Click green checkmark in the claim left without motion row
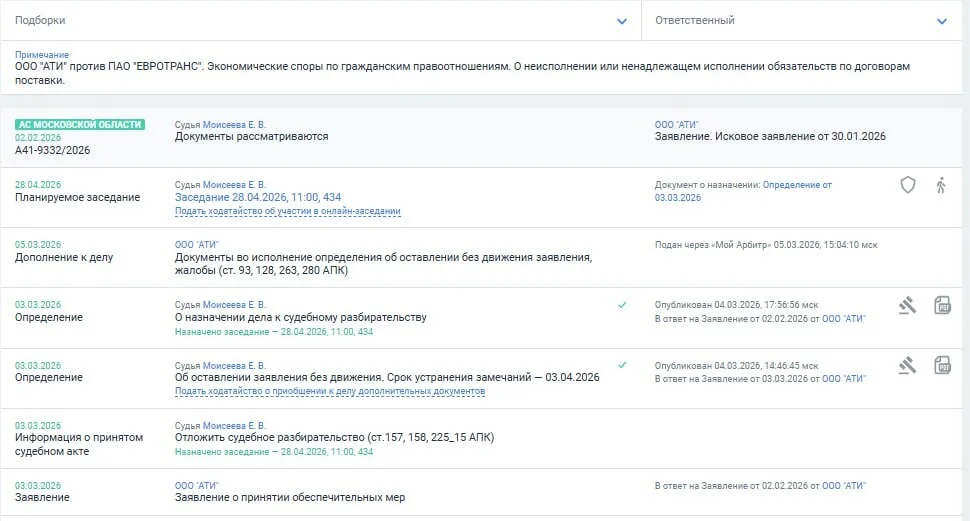 click(622, 365)
